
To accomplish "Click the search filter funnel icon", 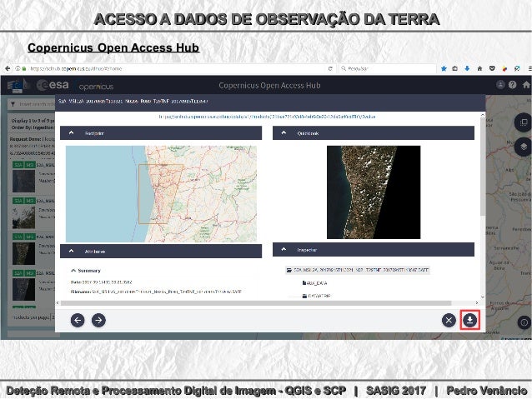I will pos(13,104).
